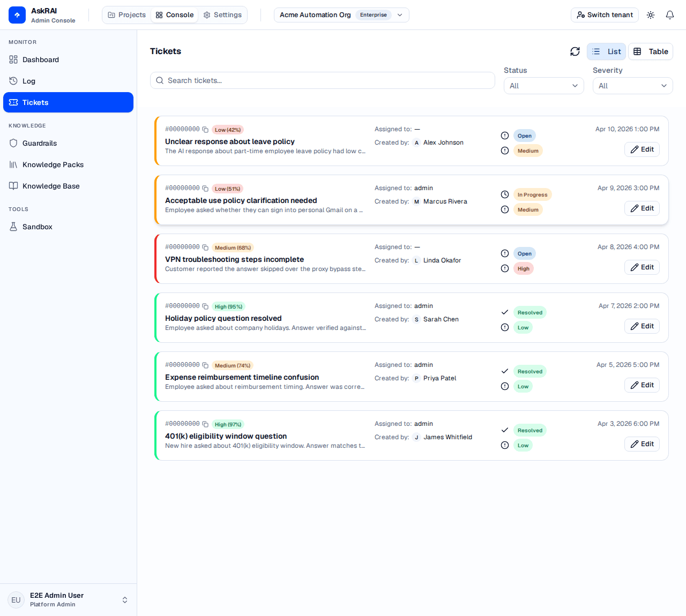Click the EU user avatar

[x=16, y=600]
